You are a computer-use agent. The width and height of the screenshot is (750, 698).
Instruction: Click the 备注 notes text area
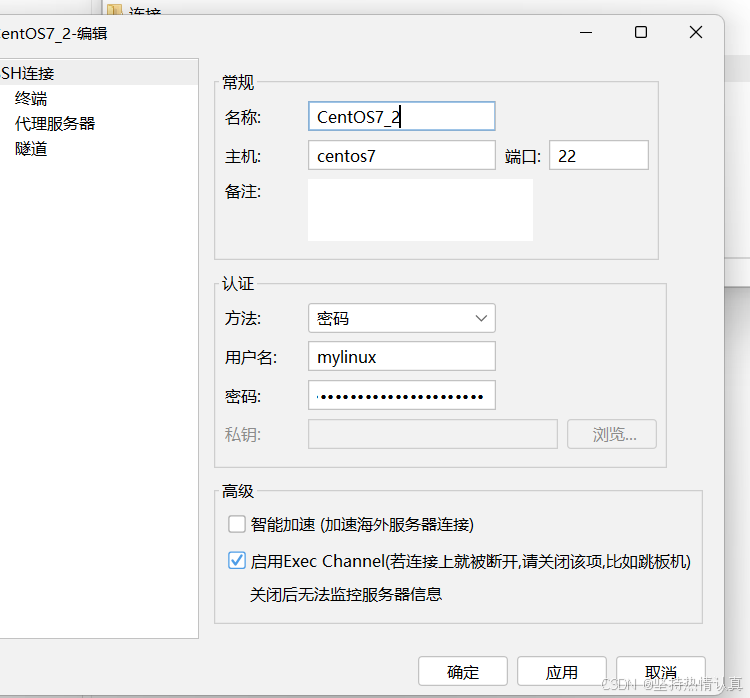(x=420, y=210)
